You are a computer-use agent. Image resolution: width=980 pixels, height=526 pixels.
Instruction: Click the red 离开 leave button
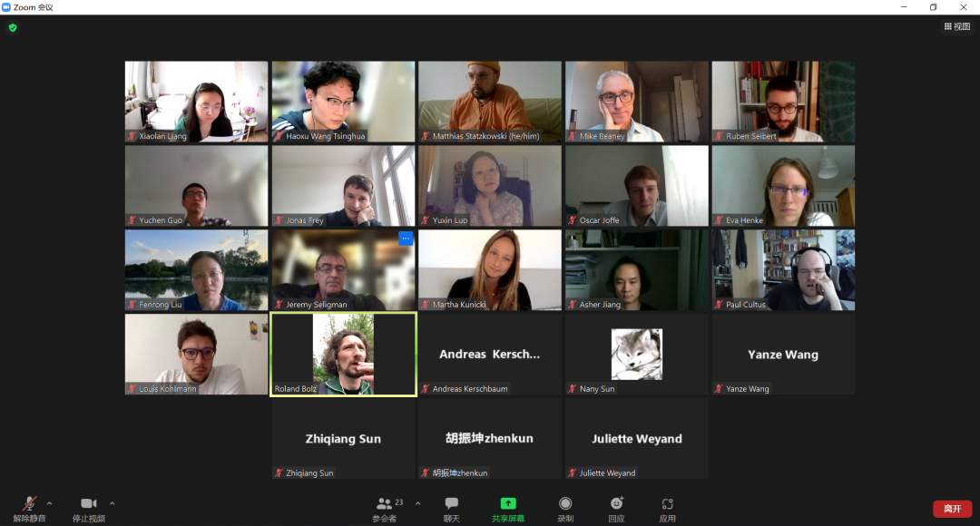pos(952,509)
